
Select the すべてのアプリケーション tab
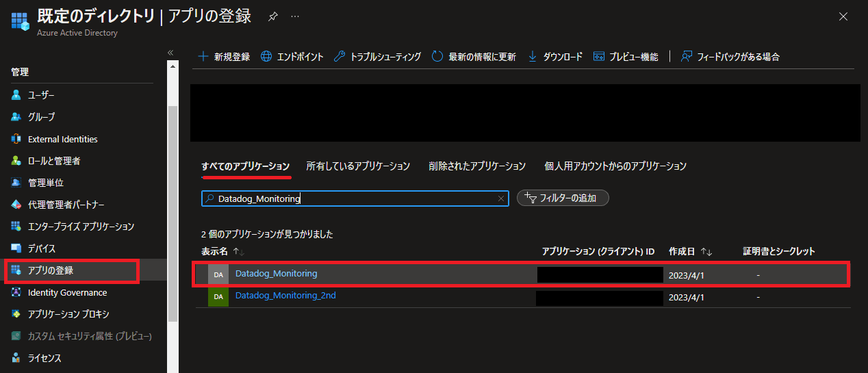click(246, 166)
